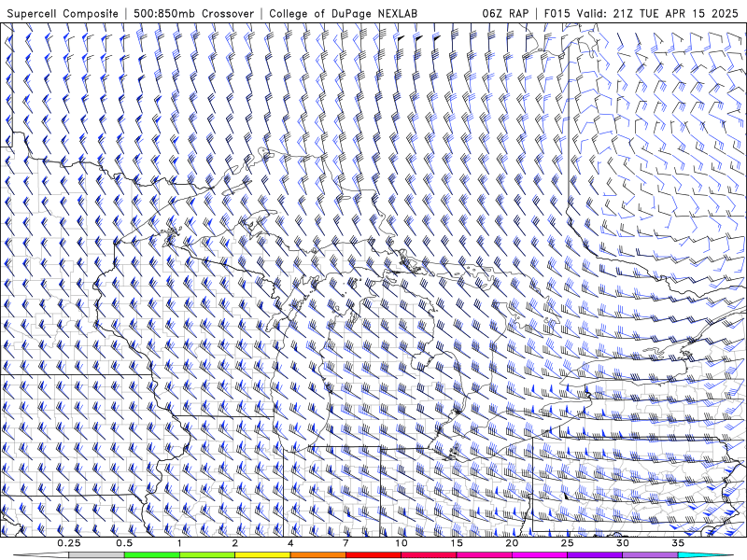Click the "Supercell Composite" title text
The height and width of the screenshot is (560, 747).
tap(63, 13)
